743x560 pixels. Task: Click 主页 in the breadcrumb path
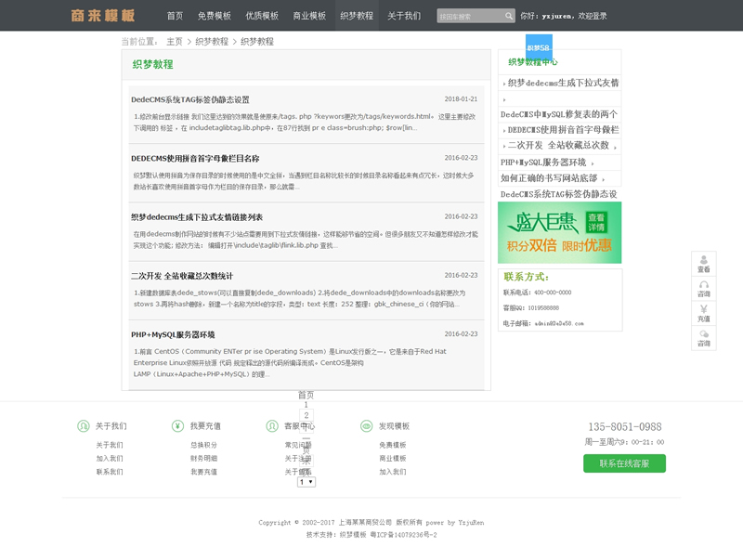pyautogui.click(x=175, y=42)
